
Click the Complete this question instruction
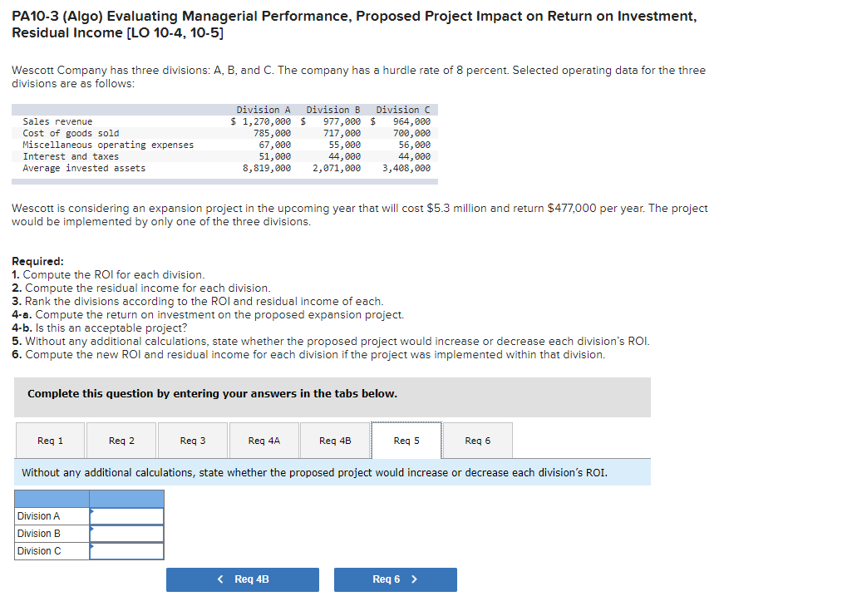click(x=212, y=394)
